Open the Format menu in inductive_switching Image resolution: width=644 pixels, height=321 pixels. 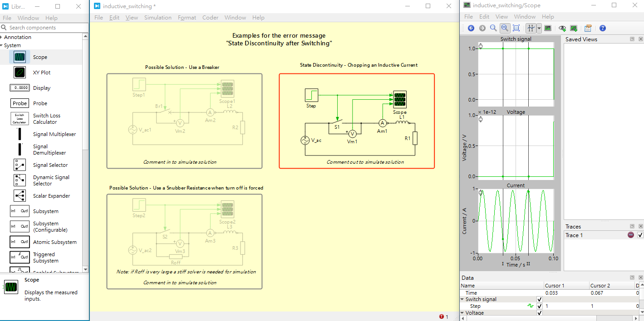tap(187, 18)
